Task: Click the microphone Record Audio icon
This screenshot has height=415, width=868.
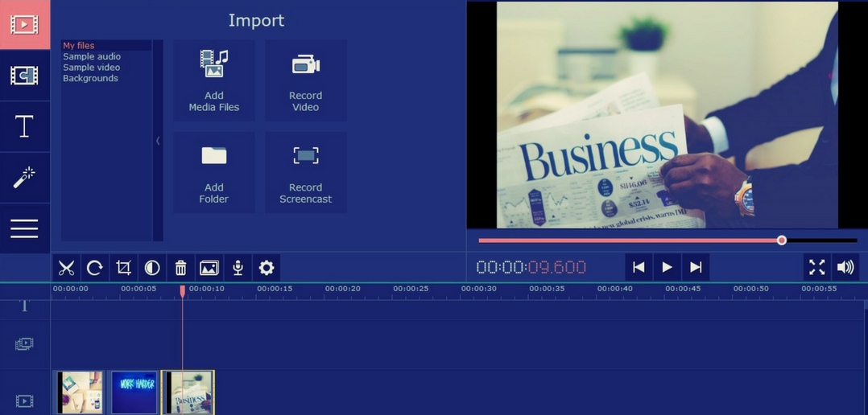Action: click(x=238, y=268)
